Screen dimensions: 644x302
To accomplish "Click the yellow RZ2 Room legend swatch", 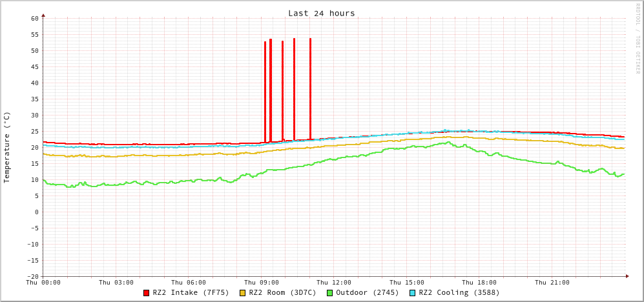I will tap(243, 293).
